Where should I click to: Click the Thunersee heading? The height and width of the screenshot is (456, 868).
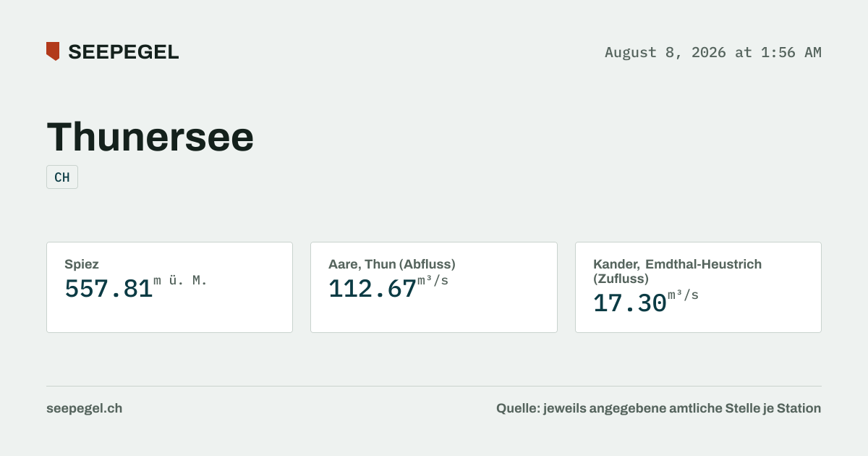tap(150, 136)
